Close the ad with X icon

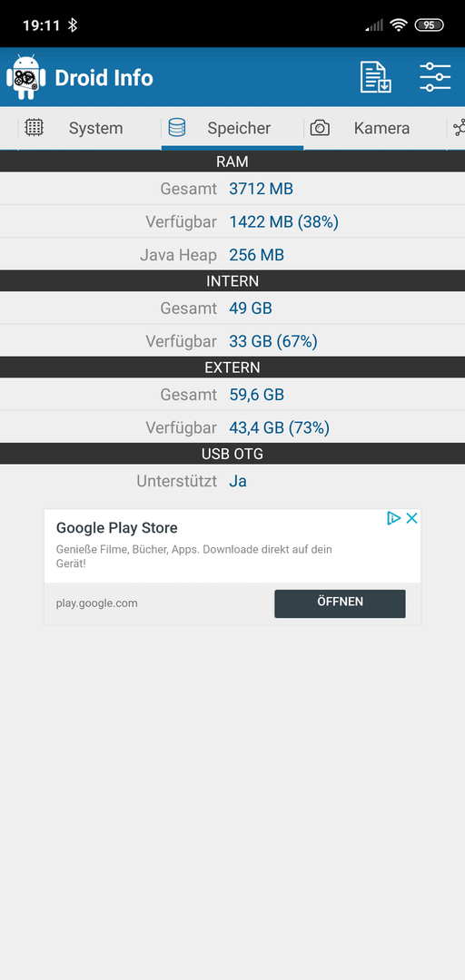(411, 518)
